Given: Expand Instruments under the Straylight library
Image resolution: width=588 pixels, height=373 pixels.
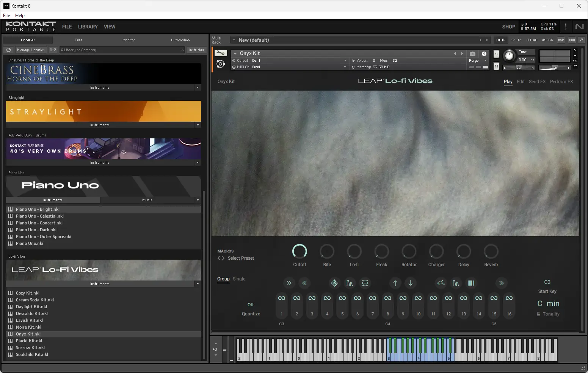Looking at the screenshot, I should [100, 125].
